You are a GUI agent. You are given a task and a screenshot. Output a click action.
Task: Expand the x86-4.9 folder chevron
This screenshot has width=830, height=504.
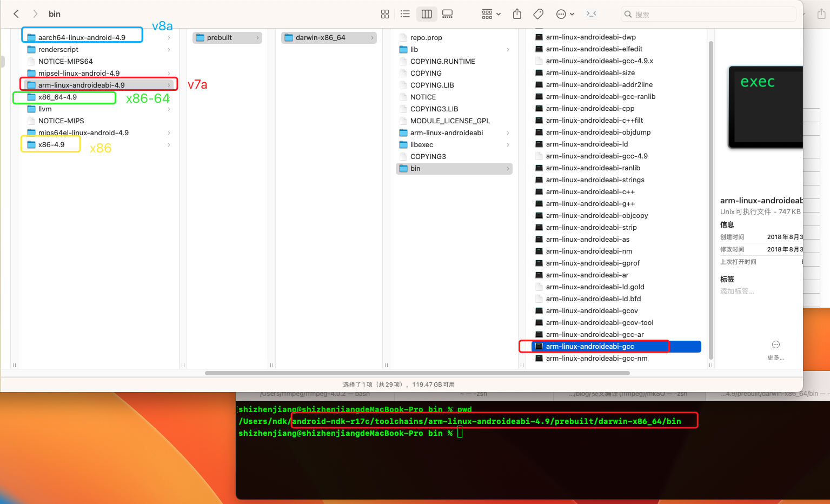click(169, 145)
